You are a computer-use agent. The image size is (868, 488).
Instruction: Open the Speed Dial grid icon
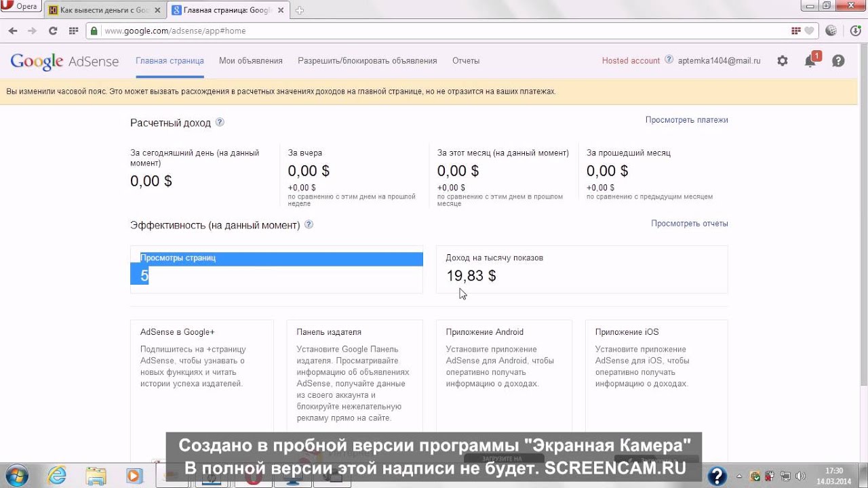(73, 30)
